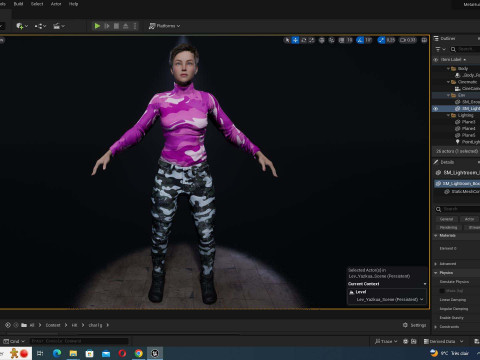Click the Eject button next to Stop
Viewport: 480px width, 360px height.
126,26
